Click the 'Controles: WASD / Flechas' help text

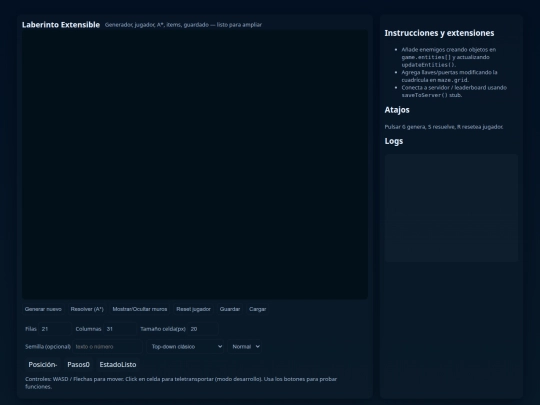[181, 383]
